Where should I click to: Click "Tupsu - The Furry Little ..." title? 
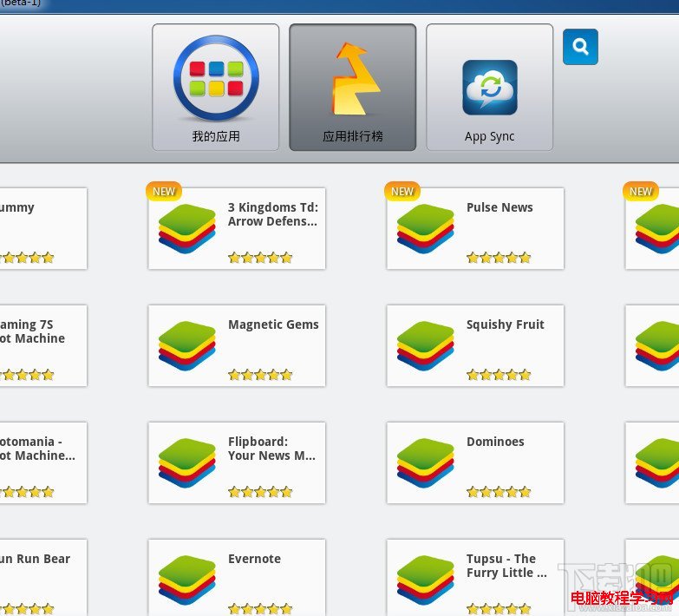tap(506, 566)
